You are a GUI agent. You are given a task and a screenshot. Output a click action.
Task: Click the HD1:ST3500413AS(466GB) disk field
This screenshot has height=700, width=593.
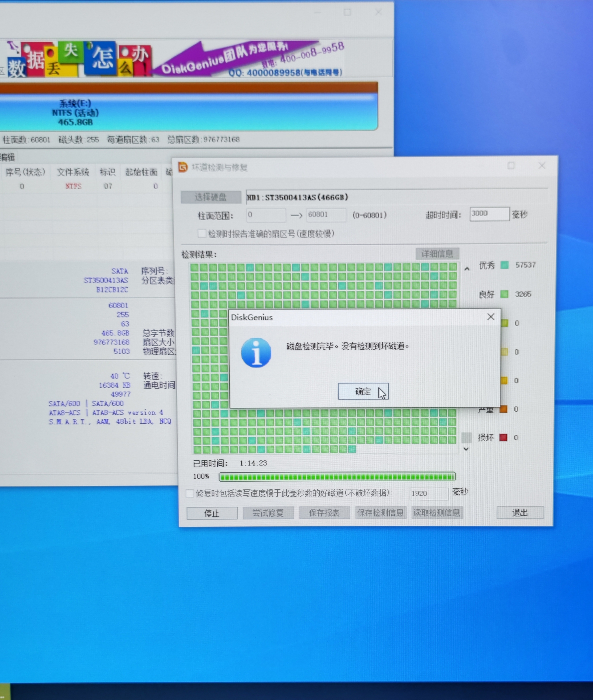coord(397,197)
